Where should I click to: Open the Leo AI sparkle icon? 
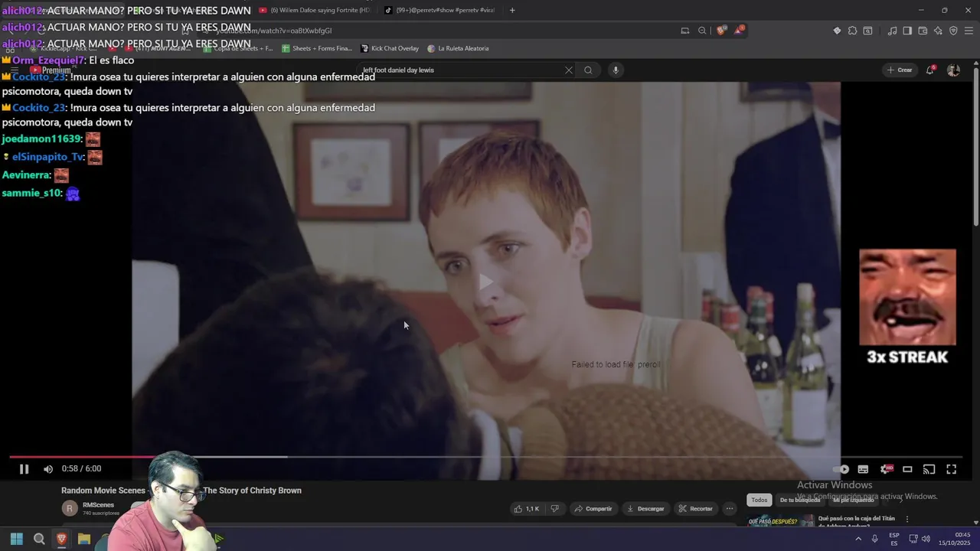pyautogui.click(x=938, y=31)
